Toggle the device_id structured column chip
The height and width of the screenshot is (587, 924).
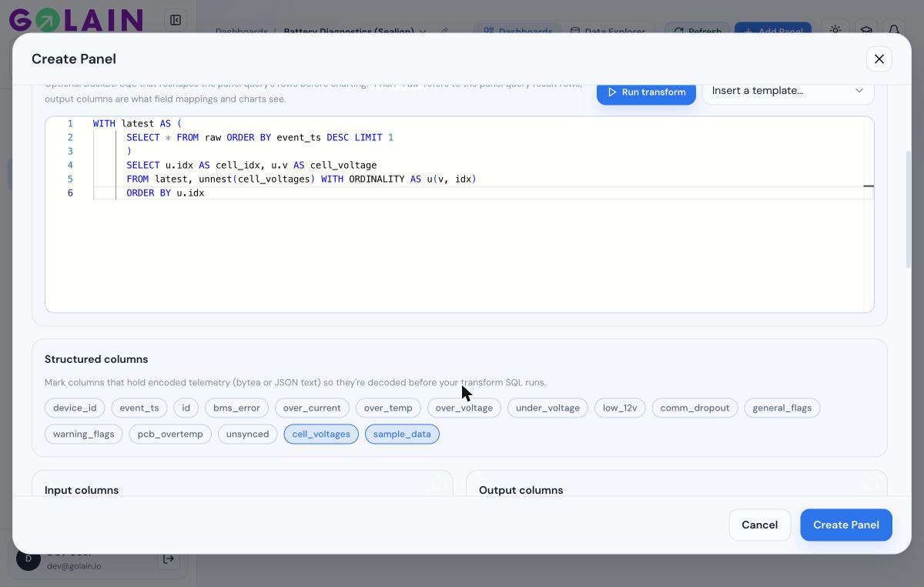75,408
